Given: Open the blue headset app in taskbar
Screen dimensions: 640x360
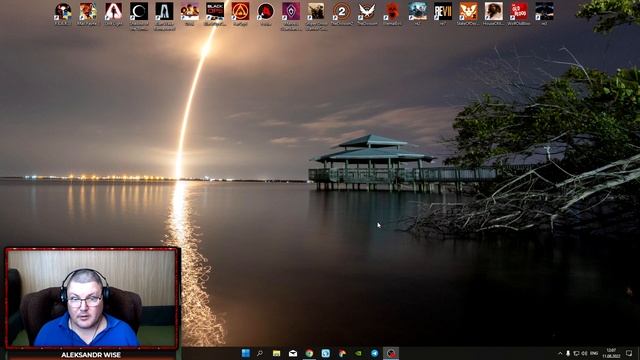Looking at the screenshot, I should coord(326,353).
